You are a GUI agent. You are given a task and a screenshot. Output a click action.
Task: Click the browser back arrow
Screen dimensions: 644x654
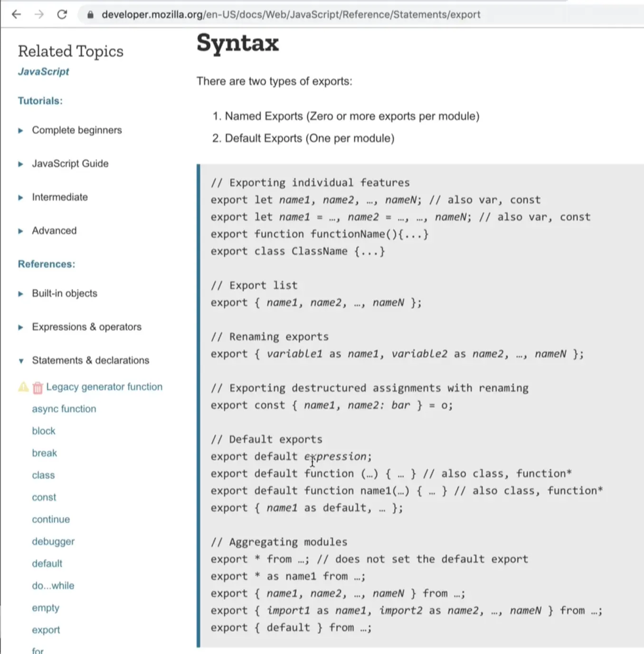(17, 14)
